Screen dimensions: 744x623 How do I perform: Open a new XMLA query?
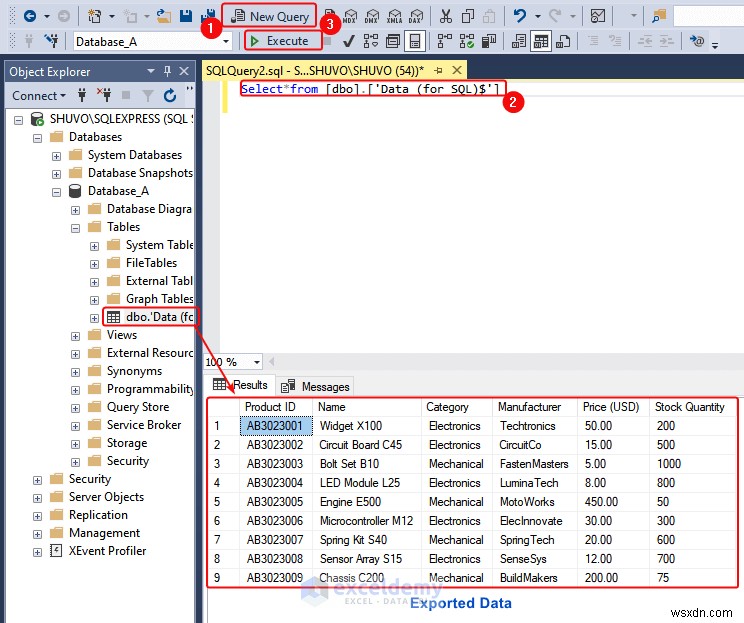pos(394,17)
